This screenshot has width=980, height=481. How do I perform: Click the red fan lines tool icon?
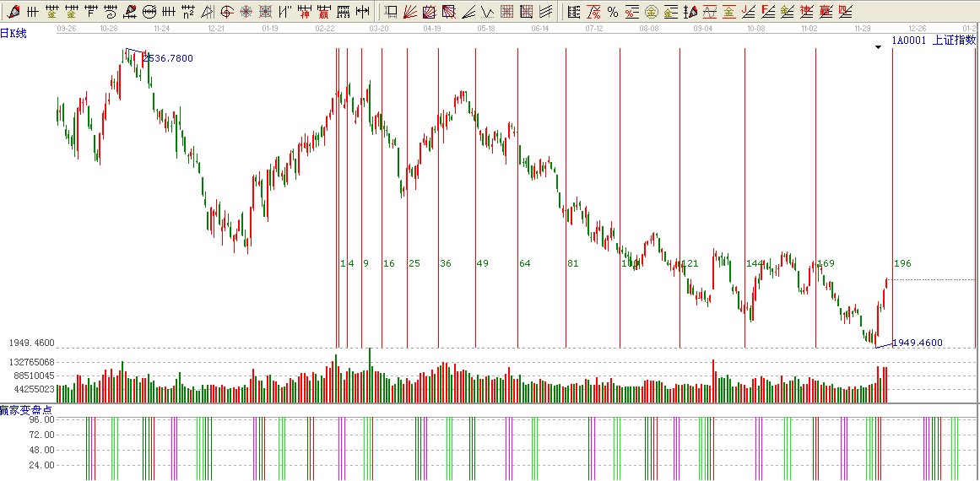409,12
